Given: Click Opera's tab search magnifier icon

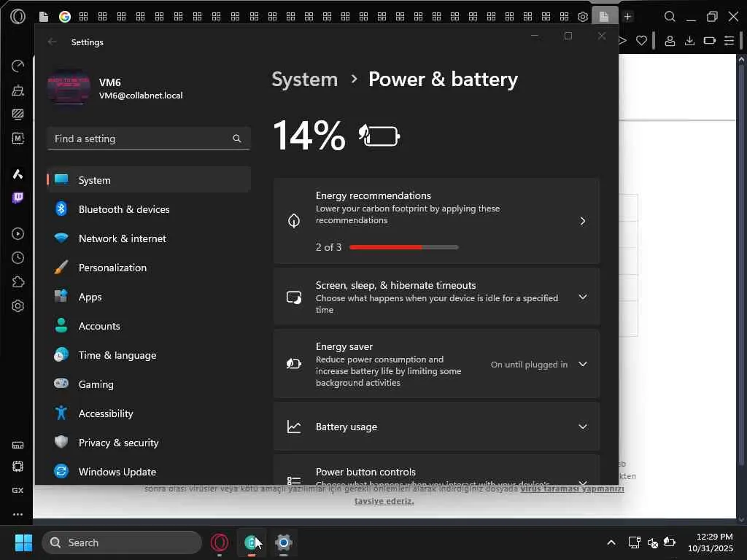Looking at the screenshot, I should pyautogui.click(x=670, y=17).
